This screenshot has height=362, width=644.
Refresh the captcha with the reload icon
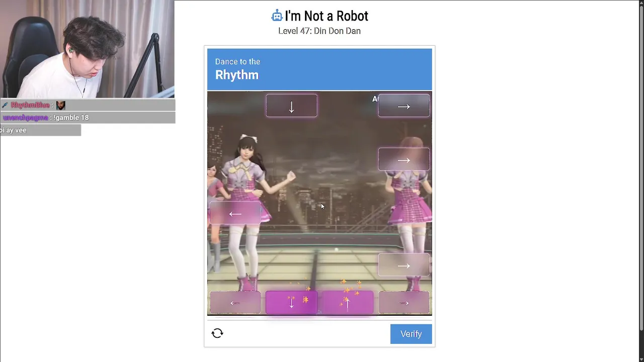click(x=217, y=333)
